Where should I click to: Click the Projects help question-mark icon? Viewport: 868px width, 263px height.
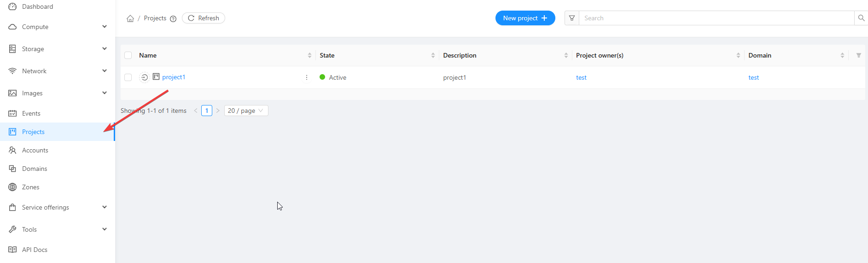173,19
